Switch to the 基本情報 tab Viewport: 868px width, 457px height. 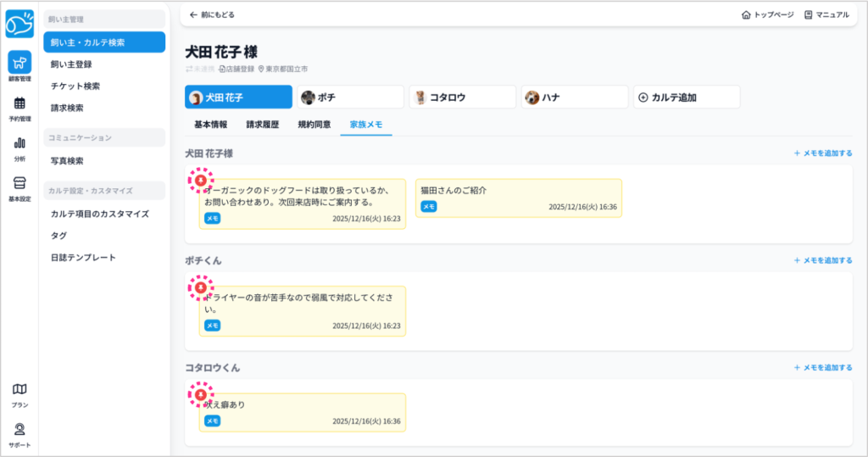click(210, 125)
